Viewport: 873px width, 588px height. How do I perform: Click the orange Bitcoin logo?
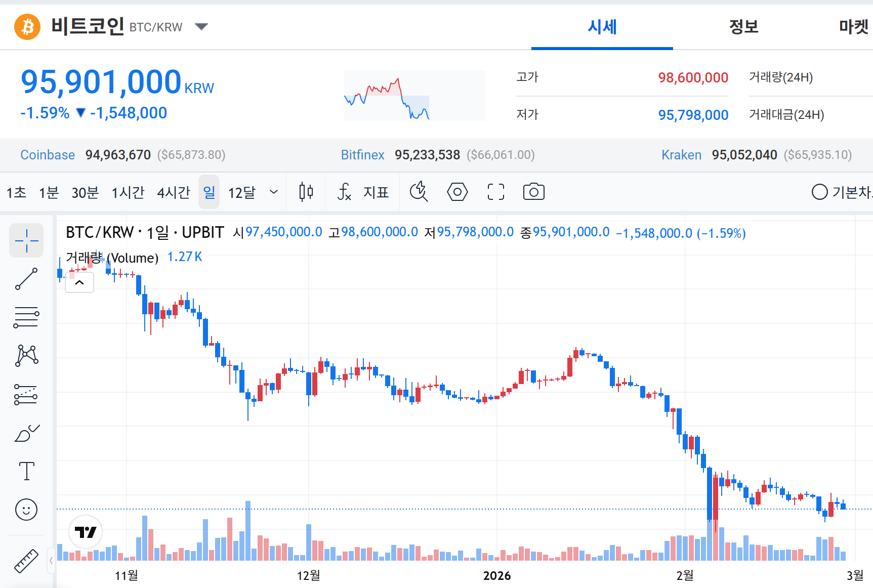(x=27, y=27)
